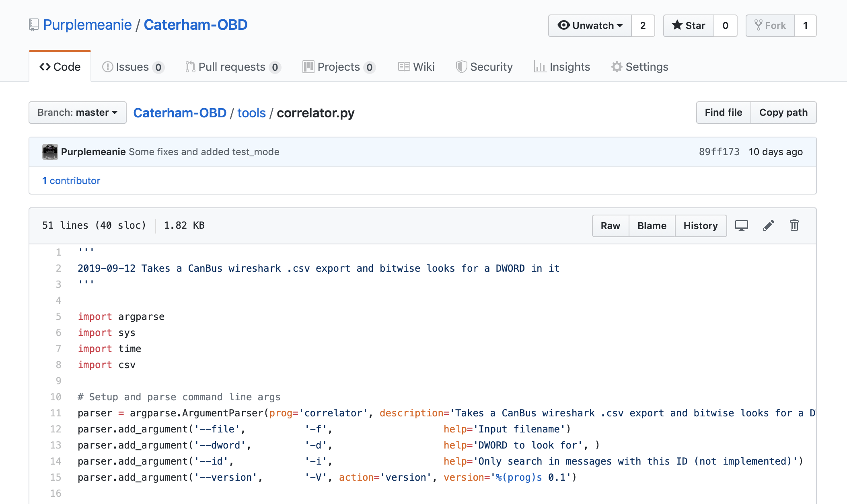Fork the repository
Screen dimensions: 847x504
point(770,26)
